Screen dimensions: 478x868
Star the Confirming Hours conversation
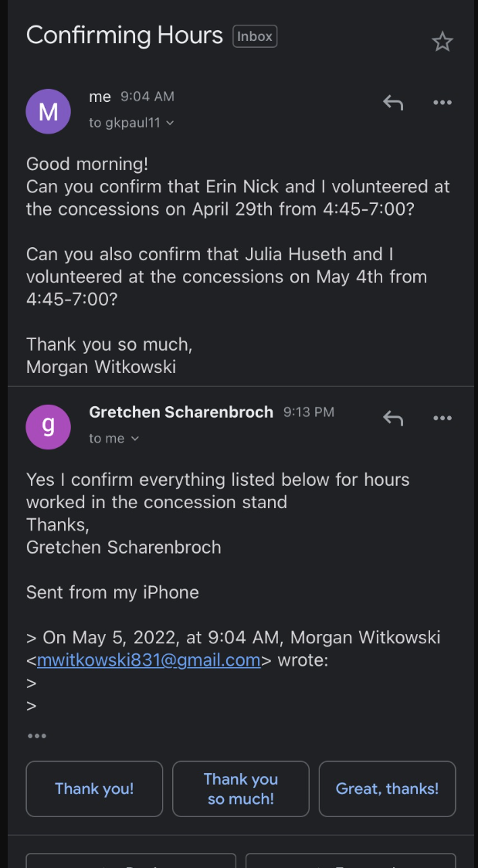click(442, 42)
